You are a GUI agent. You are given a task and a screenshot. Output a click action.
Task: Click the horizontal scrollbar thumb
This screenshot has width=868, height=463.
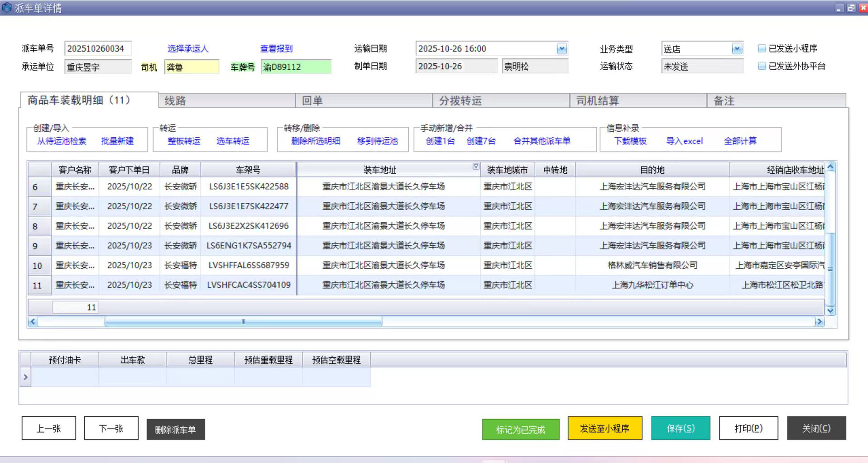pyautogui.click(x=243, y=322)
